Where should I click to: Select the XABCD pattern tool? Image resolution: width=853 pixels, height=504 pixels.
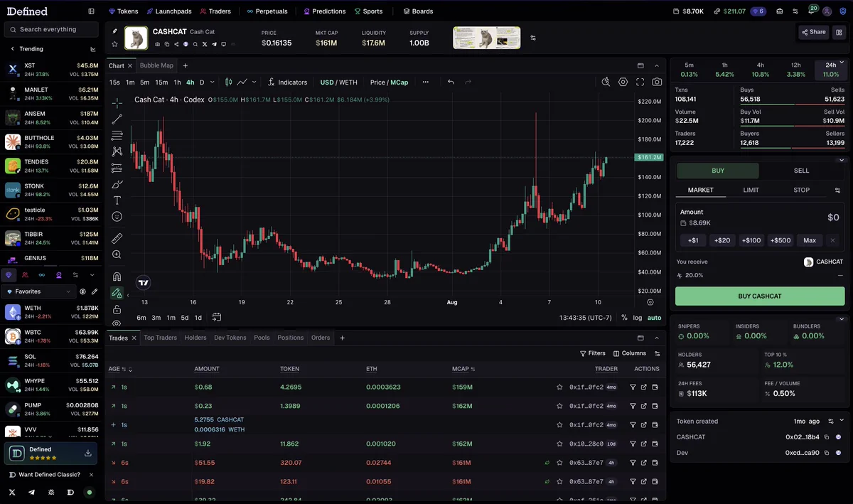[117, 151]
